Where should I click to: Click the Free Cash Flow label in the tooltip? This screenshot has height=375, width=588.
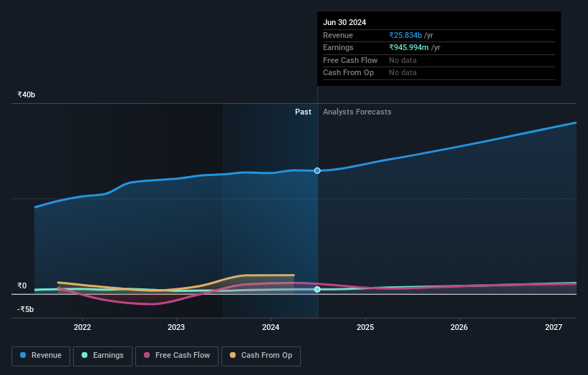[x=350, y=60]
